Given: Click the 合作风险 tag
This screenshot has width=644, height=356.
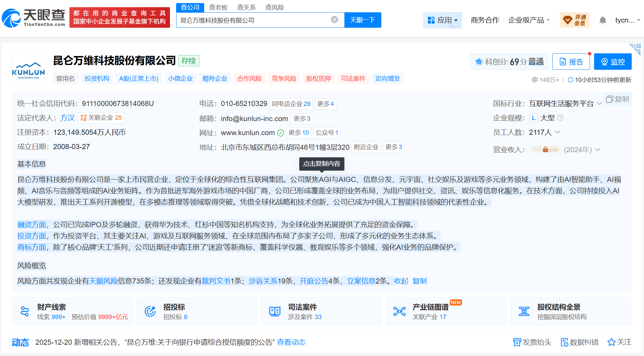Looking at the screenshot, I should 250,79.
